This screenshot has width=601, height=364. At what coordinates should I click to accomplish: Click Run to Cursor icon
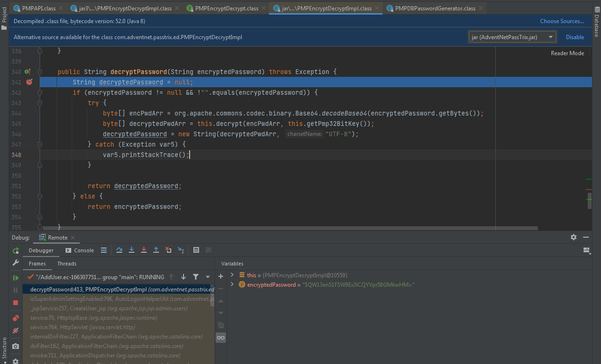(x=181, y=250)
